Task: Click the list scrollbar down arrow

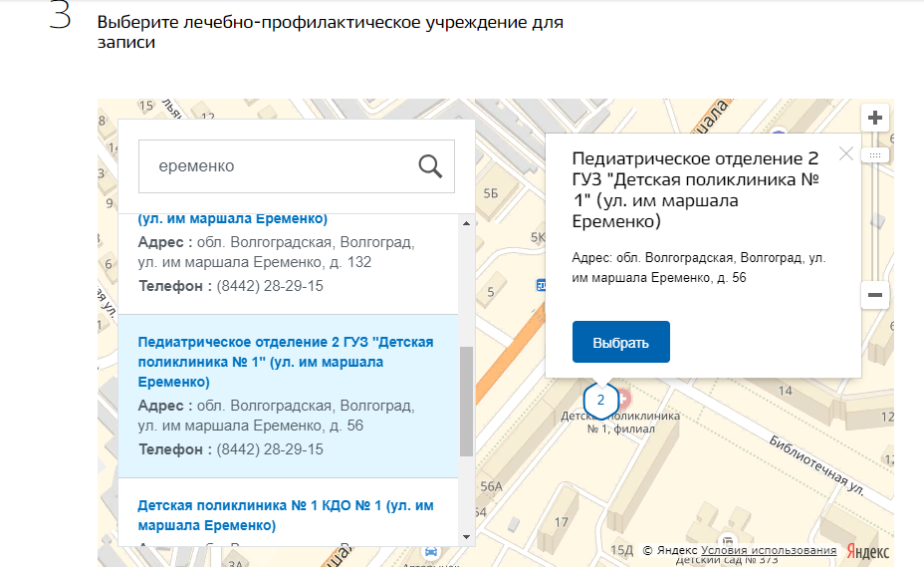Action: click(x=467, y=537)
